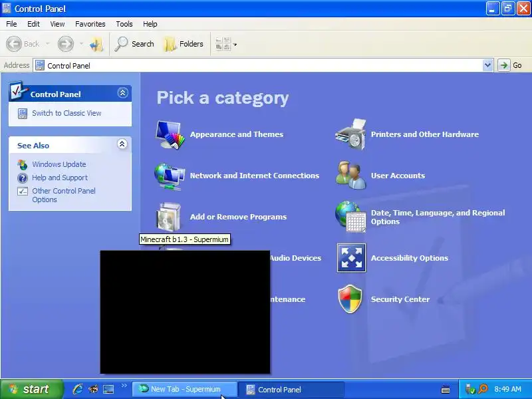Viewport: 532px width, 399px height.
Task: Open the Add or Remove Programs icon
Action: (x=169, y=217)
